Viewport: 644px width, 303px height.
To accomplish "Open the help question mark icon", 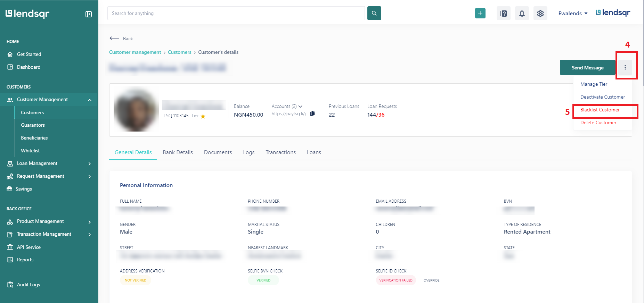I will point(503,13).
